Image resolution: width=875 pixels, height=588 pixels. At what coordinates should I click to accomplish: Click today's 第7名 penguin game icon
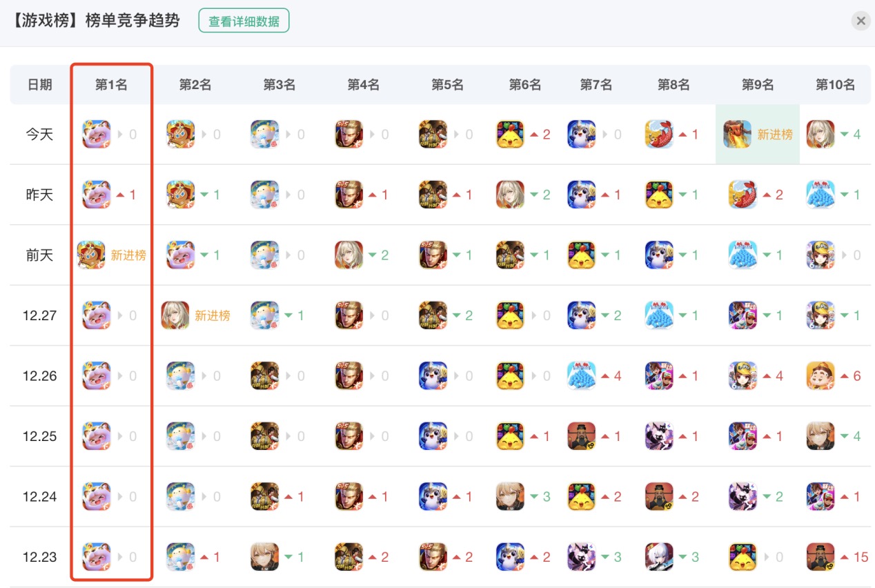click(582, 134)
